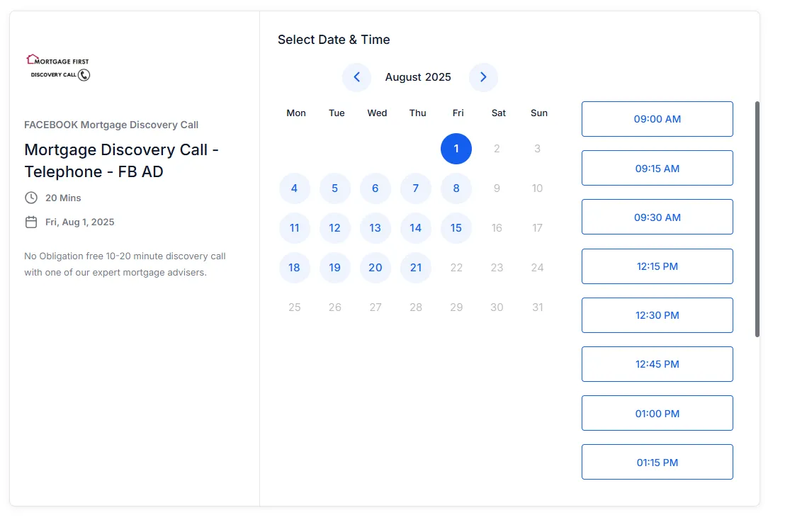The width and height of the screenshot is (785, 532).
Task: Choose the 09:15 AM time slot
Action: click(657, 169)
